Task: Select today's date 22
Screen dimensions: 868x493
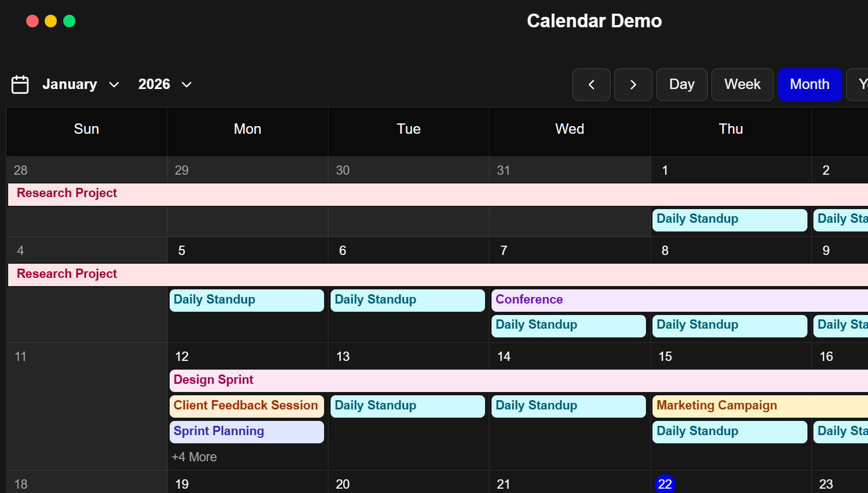Action: tap(665, 484)
